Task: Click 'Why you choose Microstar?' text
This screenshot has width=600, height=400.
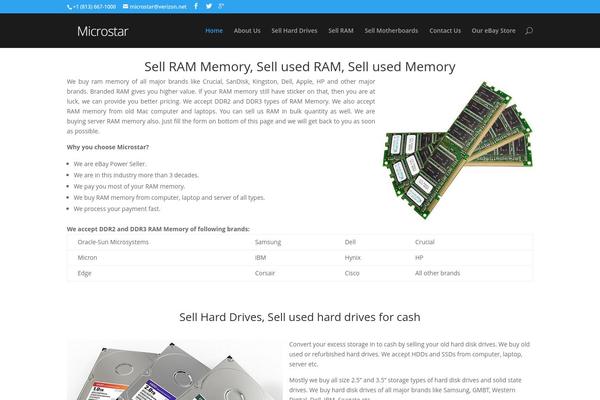Action: [x=108, y=147]
